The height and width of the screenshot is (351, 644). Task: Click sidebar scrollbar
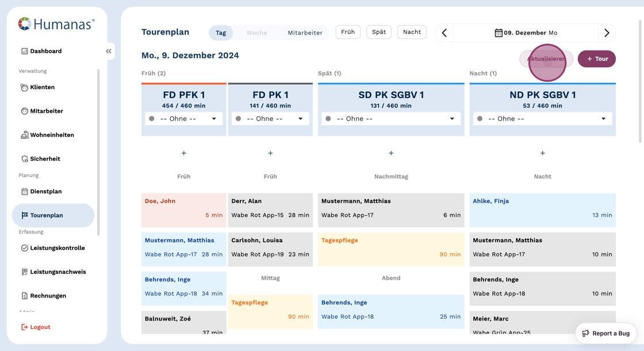click(x=98, y=152)
